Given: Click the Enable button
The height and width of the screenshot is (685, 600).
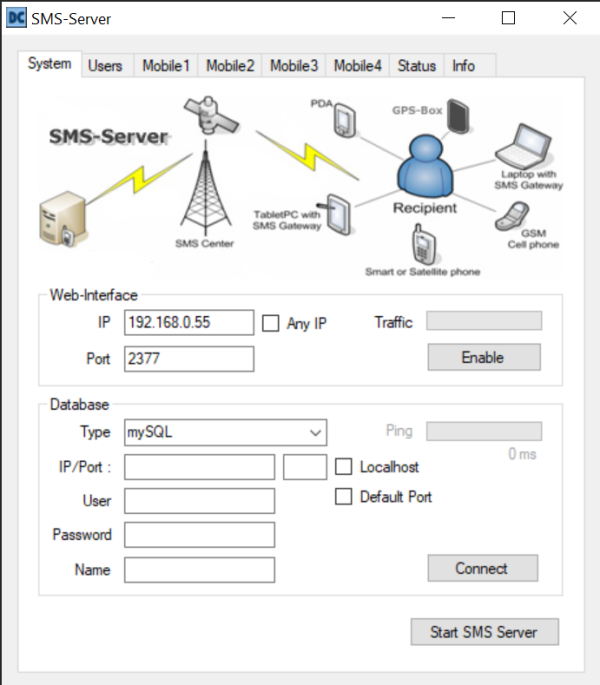Looking at the screenshot, I should coord(484,357).
